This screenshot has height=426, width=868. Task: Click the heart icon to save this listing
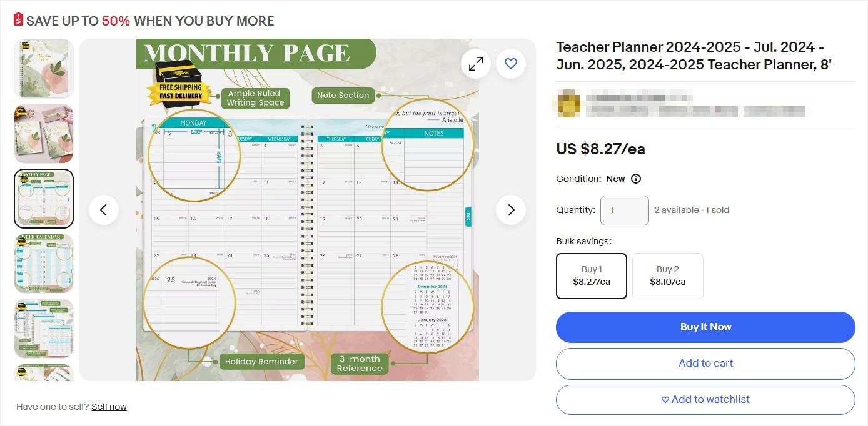click(511, 63)
